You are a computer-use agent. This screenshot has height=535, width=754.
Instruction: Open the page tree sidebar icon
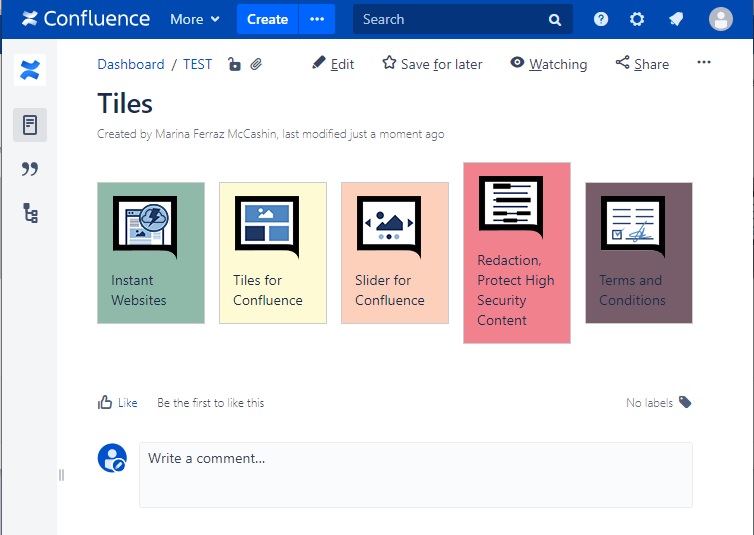(x=30, y=212)
